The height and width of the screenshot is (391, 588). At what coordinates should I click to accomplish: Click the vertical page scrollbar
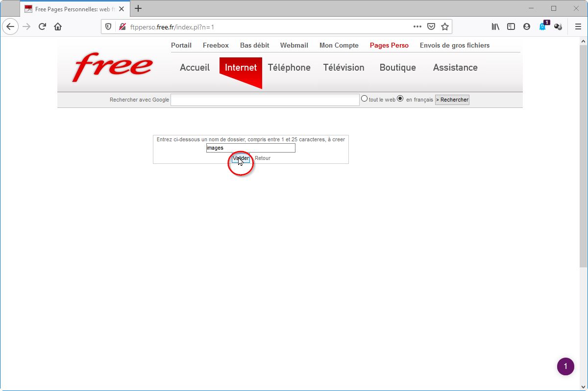583,157
